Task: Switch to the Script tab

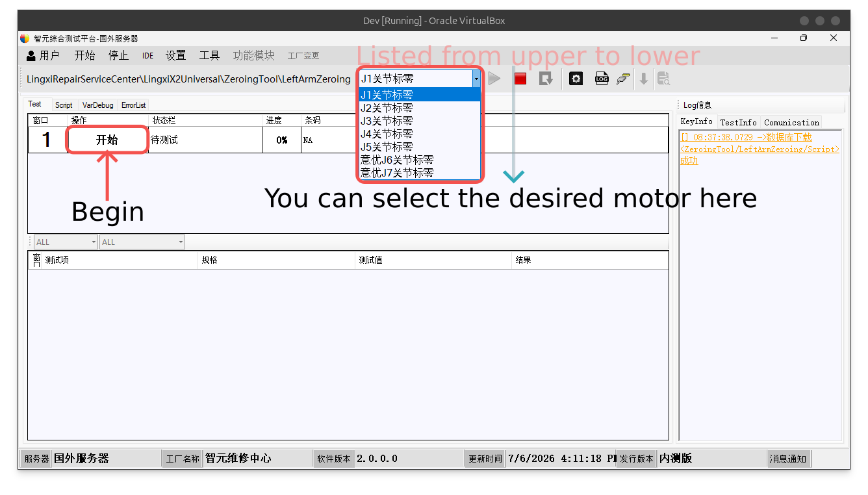Action: (64, 105)
